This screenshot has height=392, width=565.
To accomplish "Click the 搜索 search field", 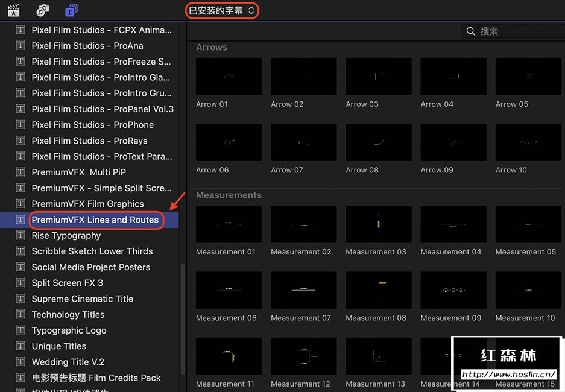I will coord(514,31).
